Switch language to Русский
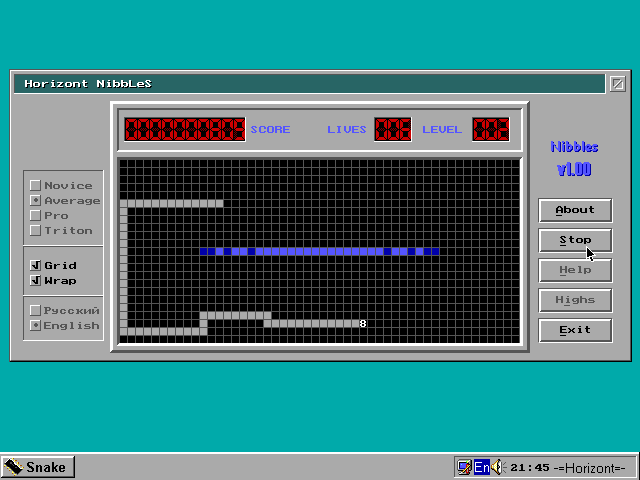This screenshot has width=640, height=480. [x=36, y=310]
